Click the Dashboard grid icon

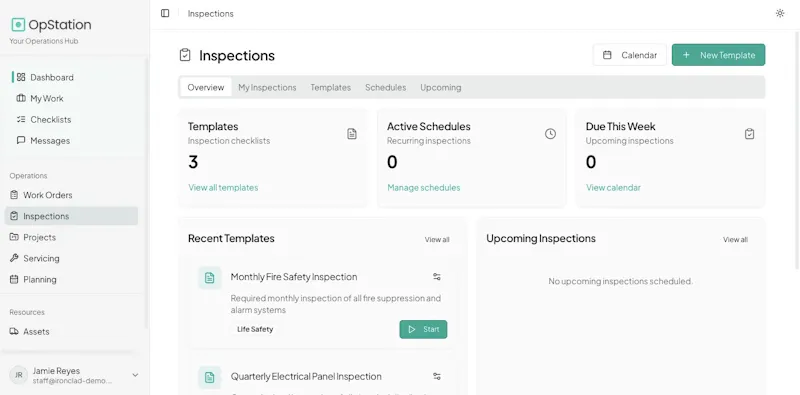(21, 77)
